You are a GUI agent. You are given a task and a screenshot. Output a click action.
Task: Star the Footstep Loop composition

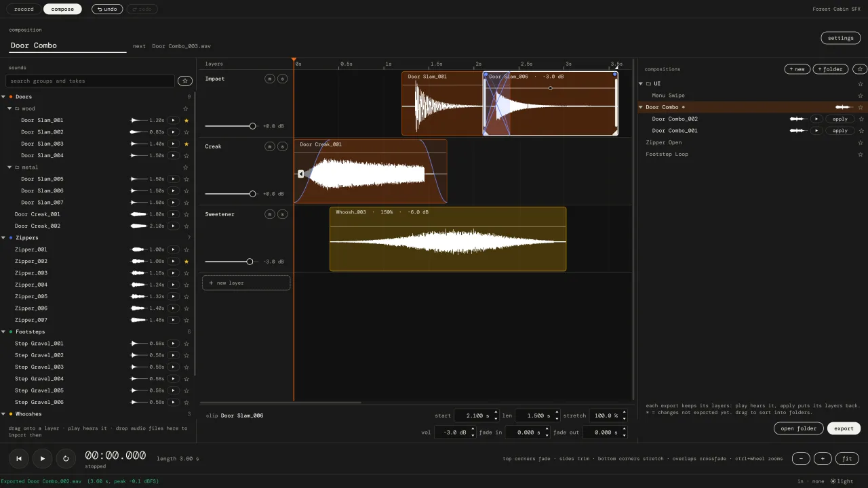tap(861, 154)
